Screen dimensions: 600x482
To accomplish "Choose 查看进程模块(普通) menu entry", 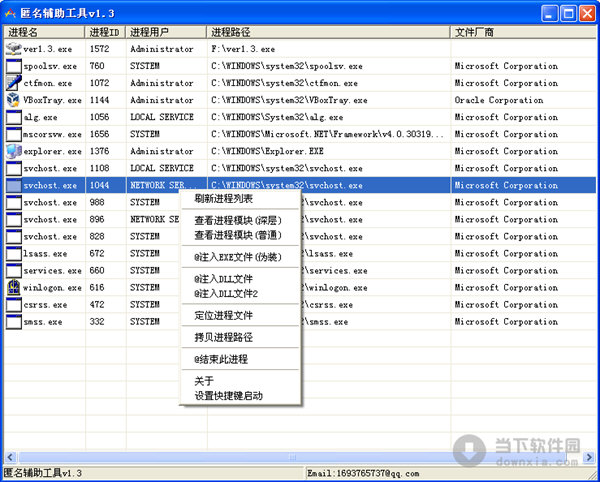I will click(240, 235).
